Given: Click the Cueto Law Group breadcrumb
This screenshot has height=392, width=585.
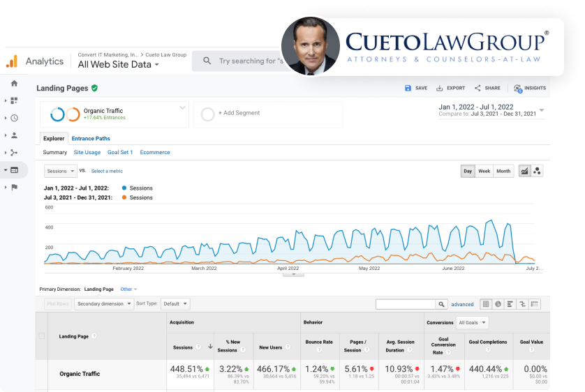Looking at the screenshot, I should 165,55.
